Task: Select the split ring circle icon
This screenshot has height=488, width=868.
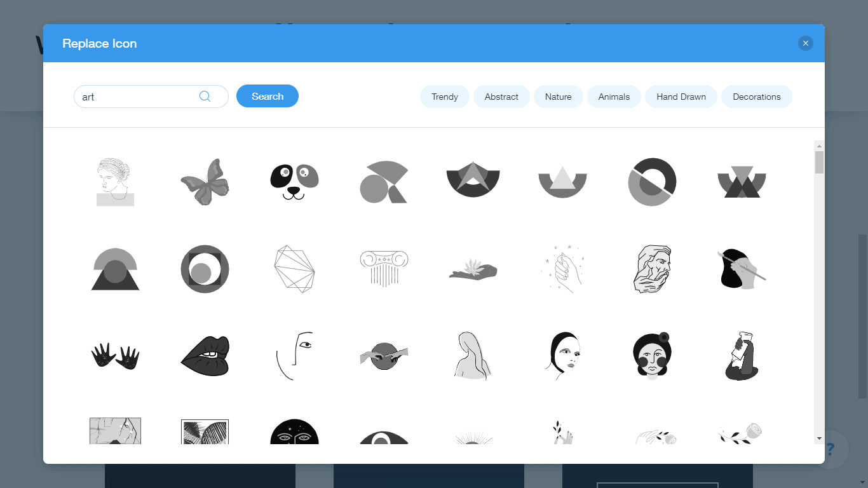Action: (652, 182)
